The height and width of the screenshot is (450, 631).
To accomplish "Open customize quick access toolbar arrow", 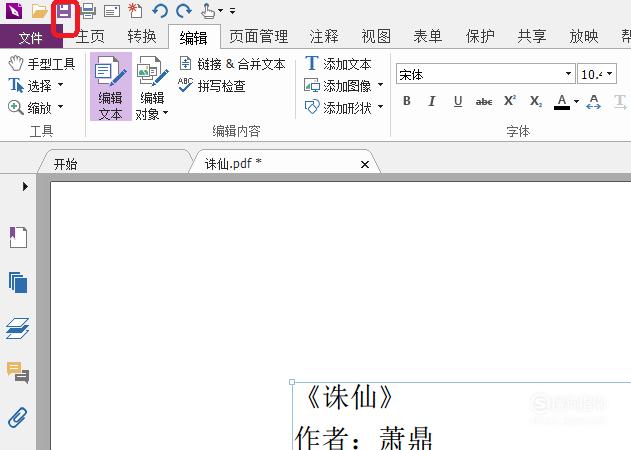I will click(x=233, y=11).
